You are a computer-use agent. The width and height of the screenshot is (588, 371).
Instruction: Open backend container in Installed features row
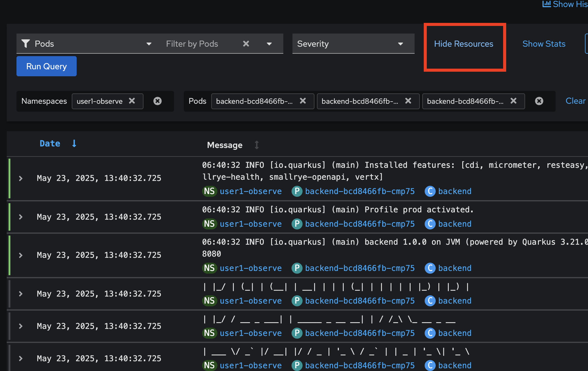point(455,191)
